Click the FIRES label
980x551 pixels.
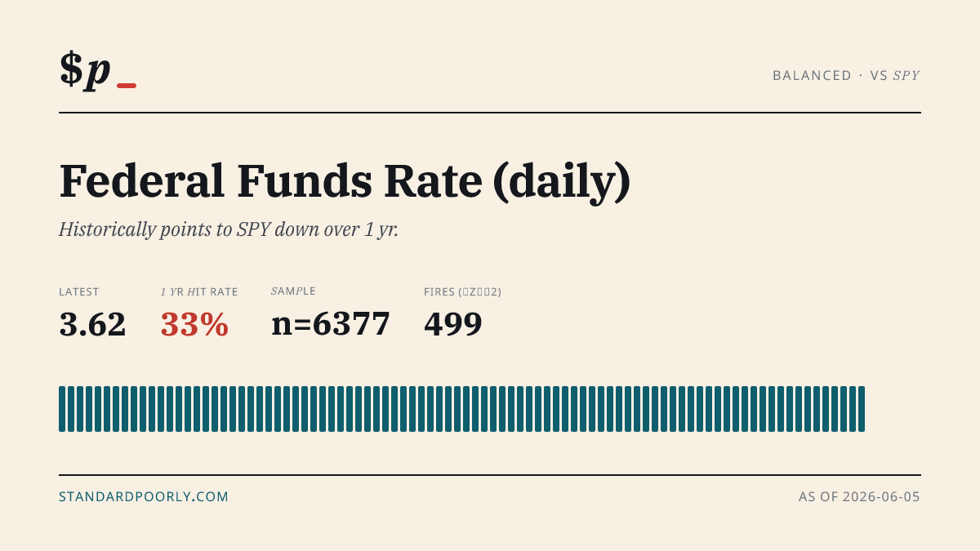(x=462, y=291)
